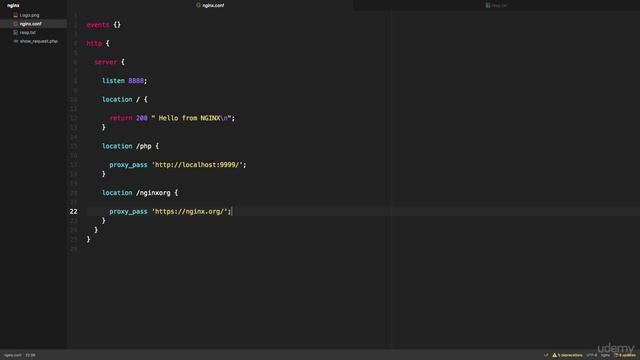Open the deprecations notice in status bar

tap(567, 355)
